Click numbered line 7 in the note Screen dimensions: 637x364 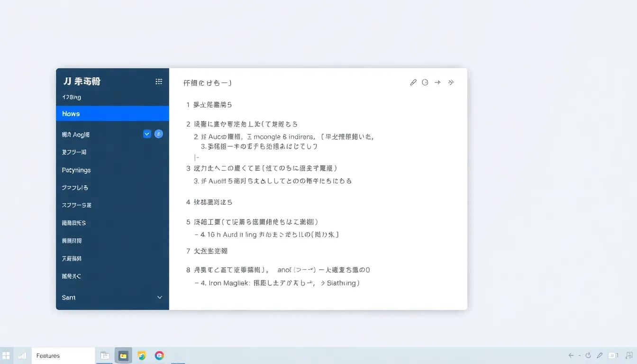[207, 251]
